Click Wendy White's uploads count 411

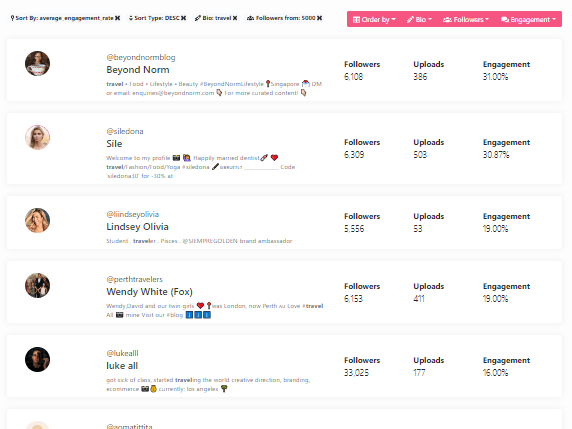pyautogui.click(x=419, y=299)
